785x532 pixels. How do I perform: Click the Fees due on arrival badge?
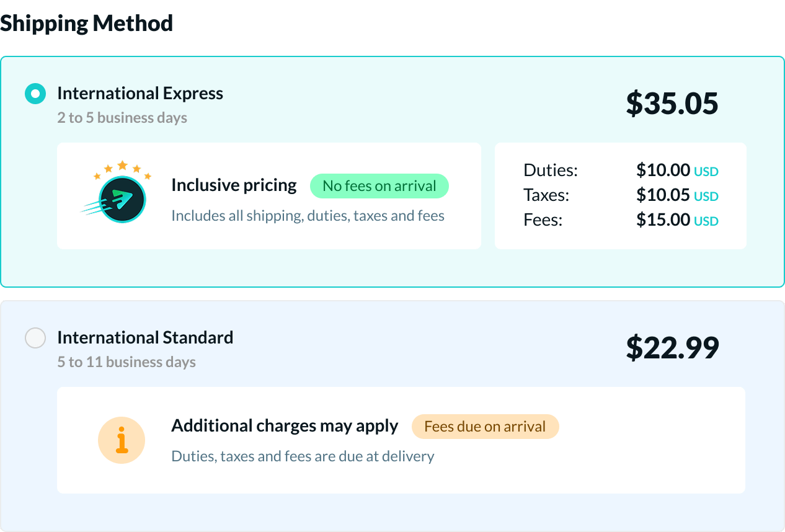485,427
